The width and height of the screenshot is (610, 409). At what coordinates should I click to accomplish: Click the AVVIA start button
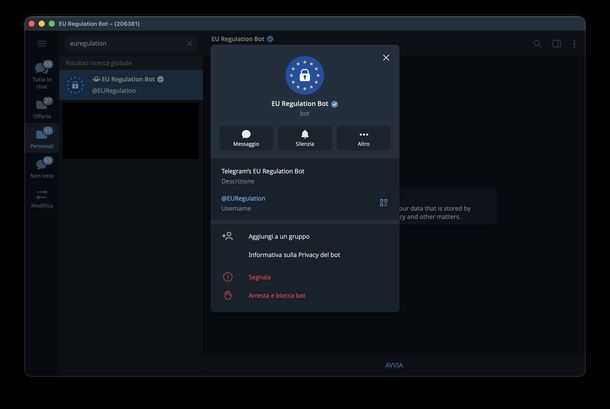pos(394,365)
